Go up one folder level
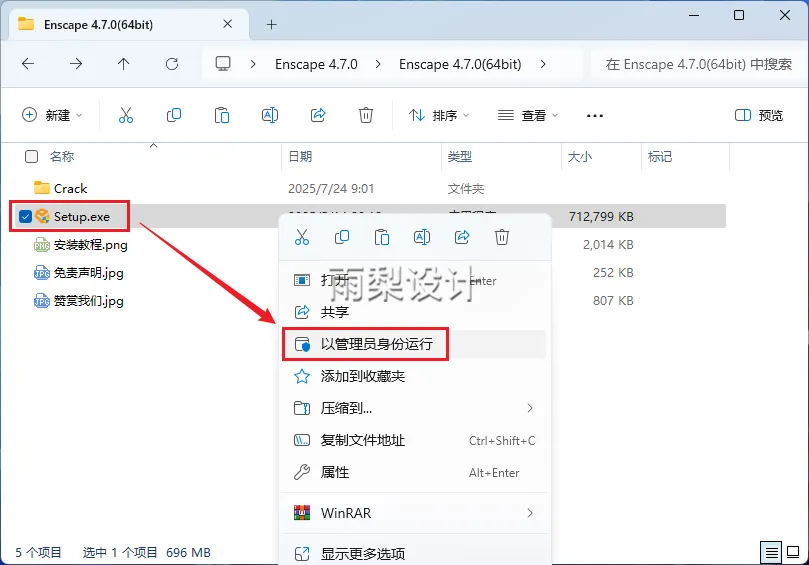The image size is (809, 565). tap(123, 64)
